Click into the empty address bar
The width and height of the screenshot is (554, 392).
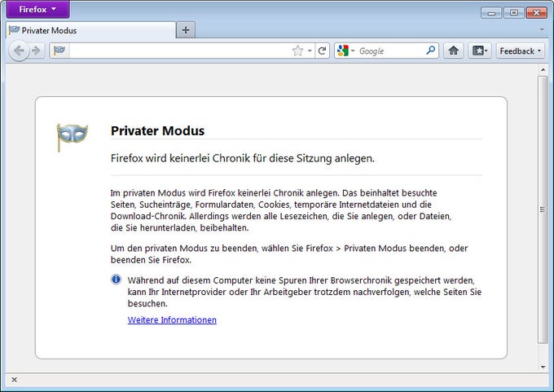point(180,51)
